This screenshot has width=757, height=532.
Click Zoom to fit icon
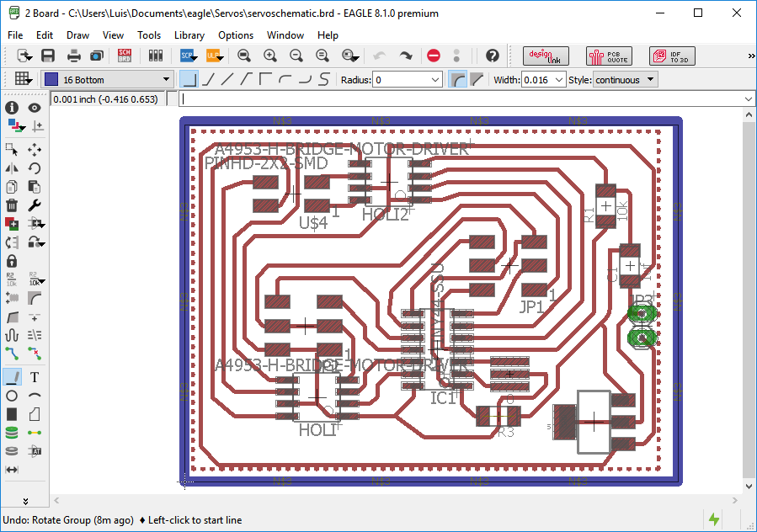pos(244,56)
